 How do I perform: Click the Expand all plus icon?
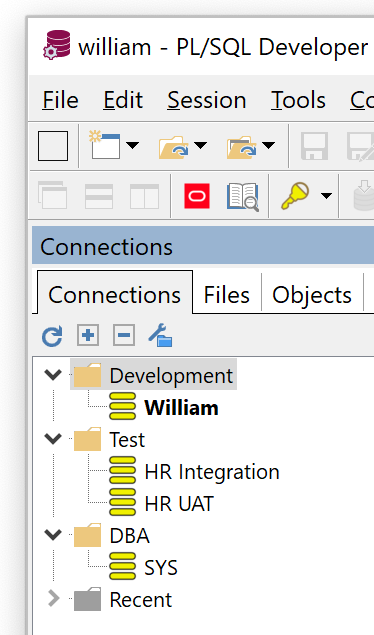[88, 335]
